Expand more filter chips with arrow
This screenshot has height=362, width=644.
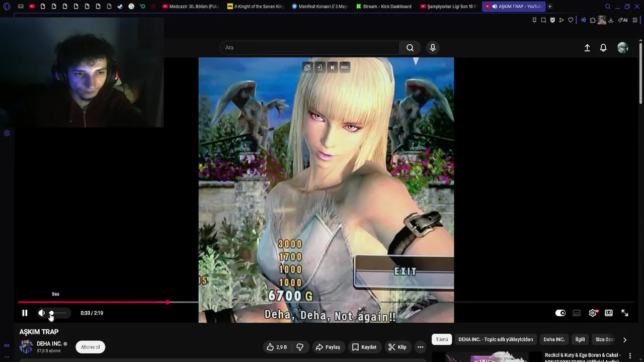[x=625, y=340]
